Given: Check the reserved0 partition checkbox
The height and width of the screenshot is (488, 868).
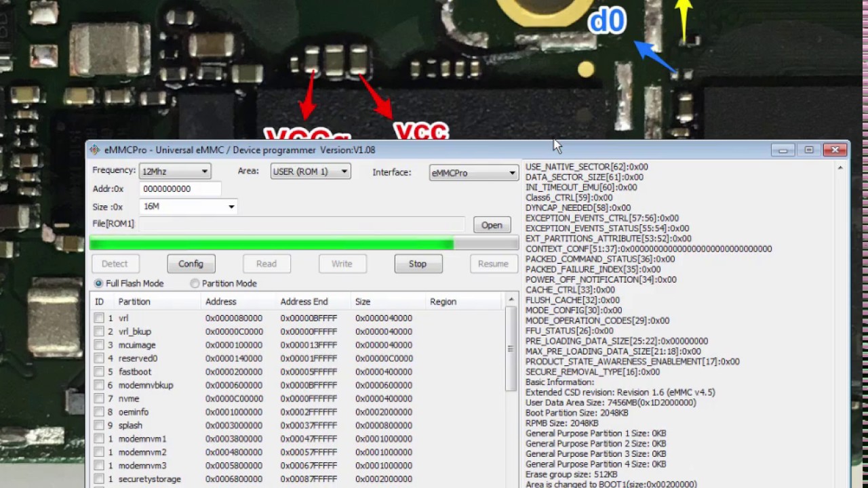Looking at the screenshot, I should coord(99,358).
